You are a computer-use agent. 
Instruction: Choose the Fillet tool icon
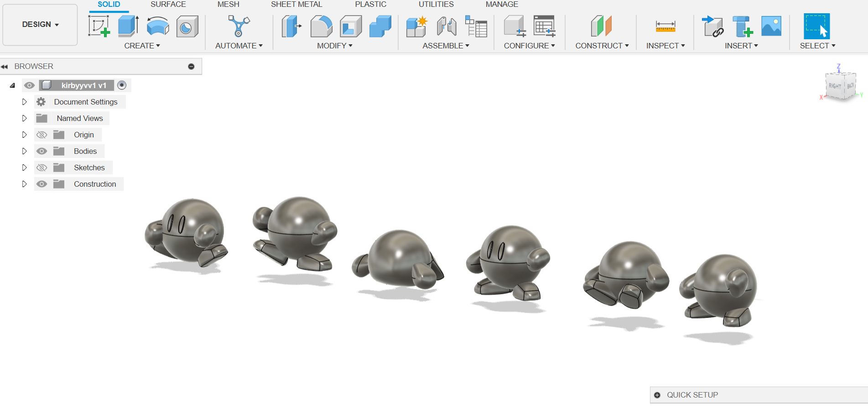(321, 26)
